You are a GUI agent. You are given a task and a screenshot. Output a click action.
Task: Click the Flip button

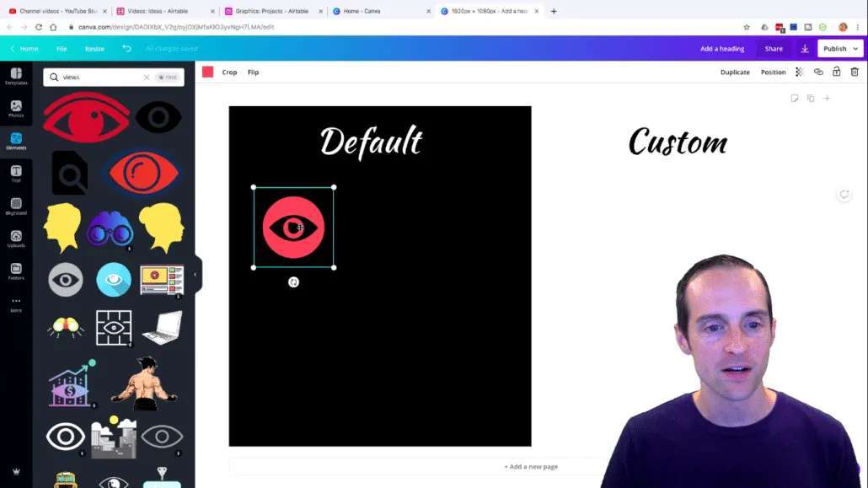tap(253, 72)
